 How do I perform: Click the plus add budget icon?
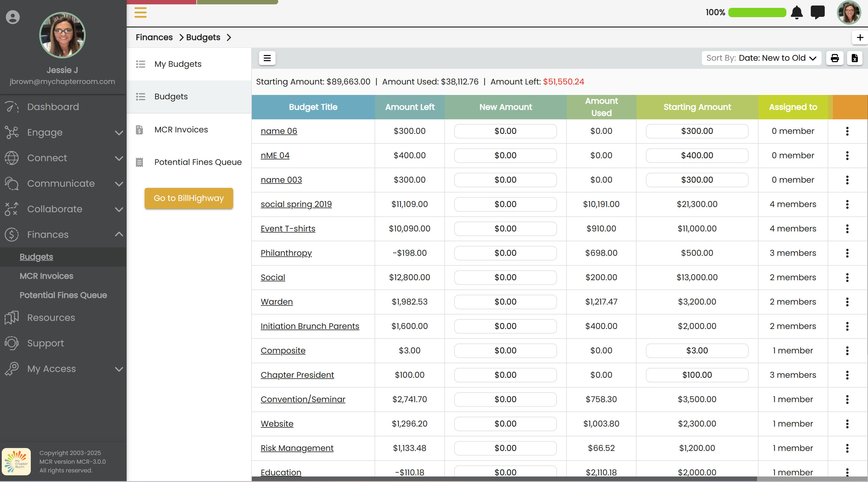pyautogui.click(x=860, y=37)
